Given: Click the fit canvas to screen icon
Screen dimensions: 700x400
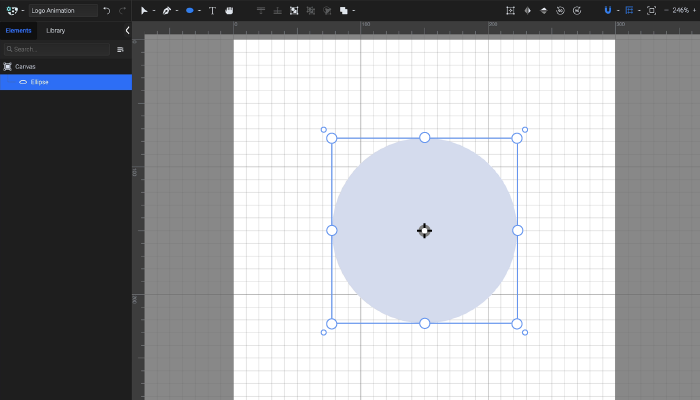Looking at the screenshot, I should (651, 10).
